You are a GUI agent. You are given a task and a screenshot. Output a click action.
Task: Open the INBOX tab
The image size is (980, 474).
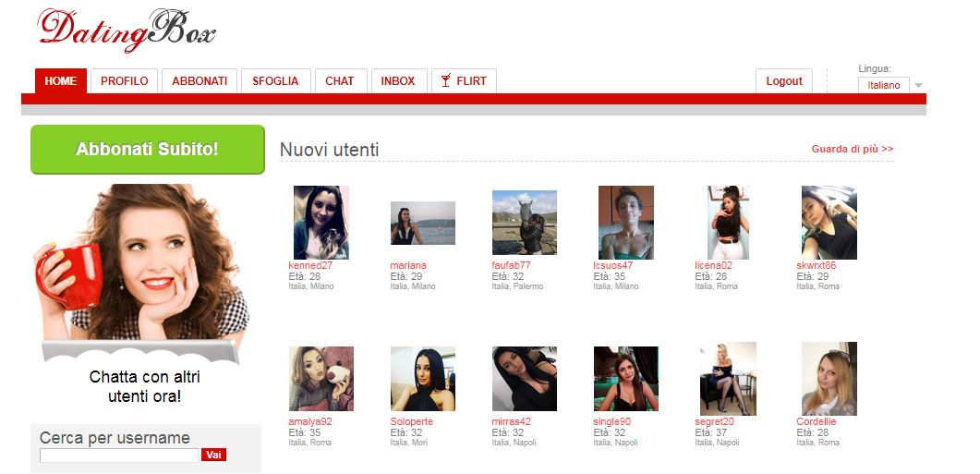398,81
